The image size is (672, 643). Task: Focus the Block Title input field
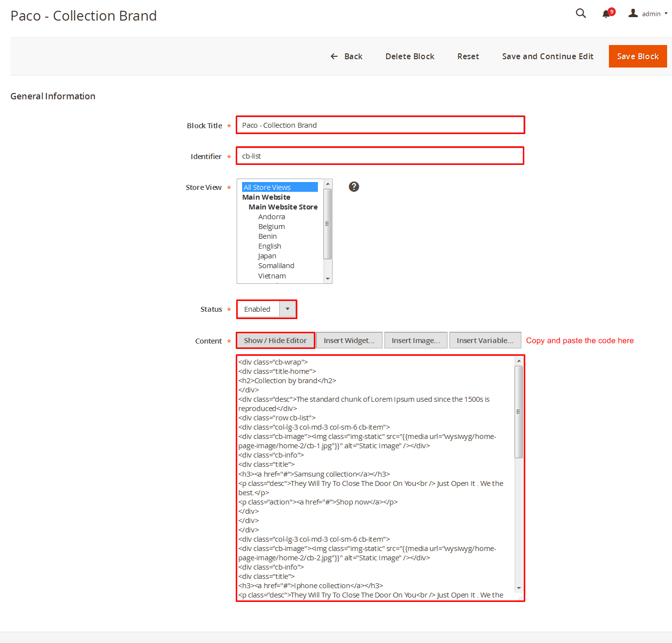(380, 125)
